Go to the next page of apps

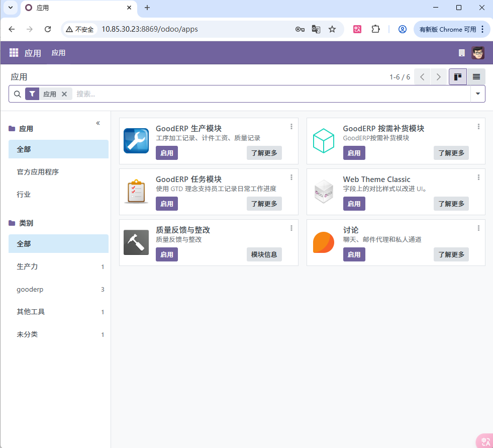[x=439, y=77]
